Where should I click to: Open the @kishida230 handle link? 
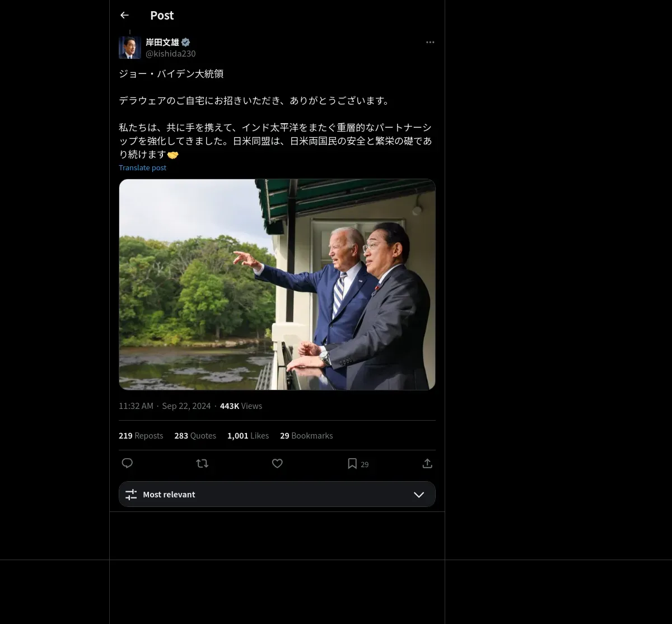point(171,54)
